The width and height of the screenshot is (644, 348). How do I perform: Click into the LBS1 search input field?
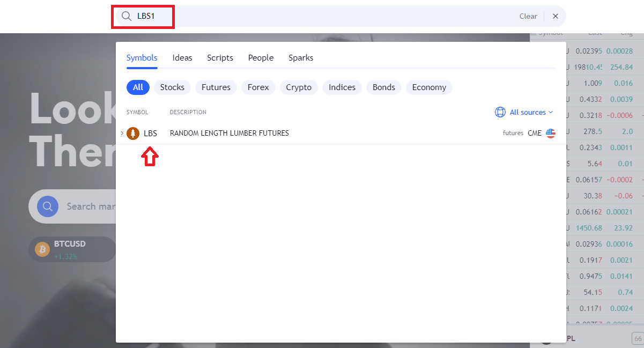point(322,16)
